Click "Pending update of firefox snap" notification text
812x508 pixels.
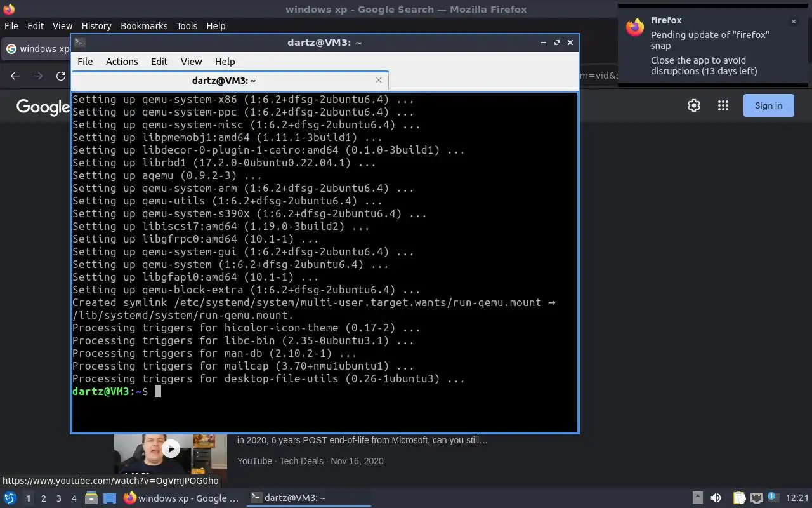(710, 40)
